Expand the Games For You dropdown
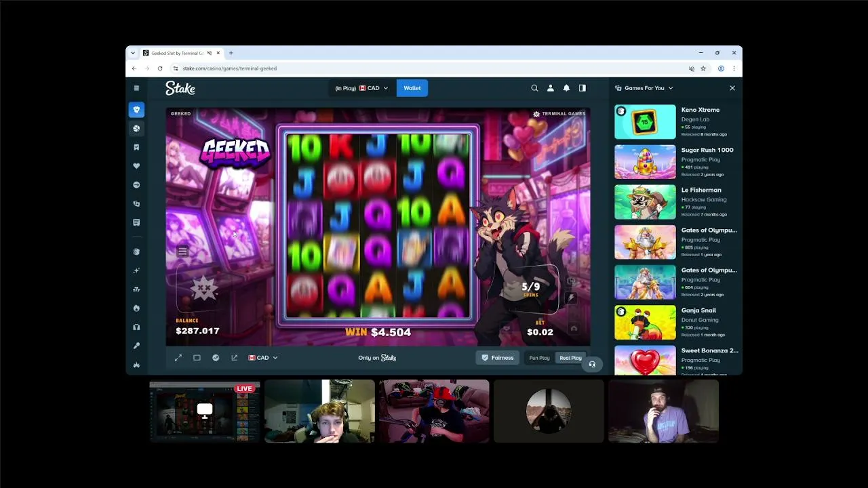 (x=644, y=88)
